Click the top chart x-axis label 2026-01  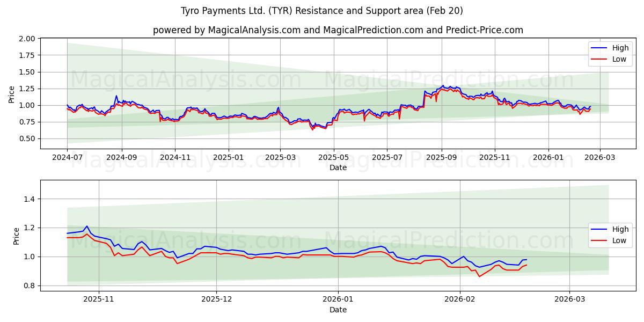548,158
